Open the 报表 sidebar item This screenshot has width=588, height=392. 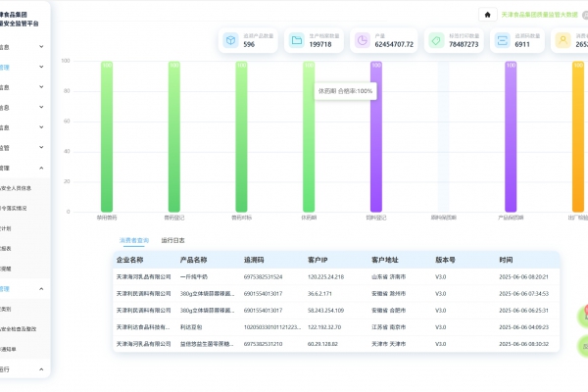[x=6, y=248]
